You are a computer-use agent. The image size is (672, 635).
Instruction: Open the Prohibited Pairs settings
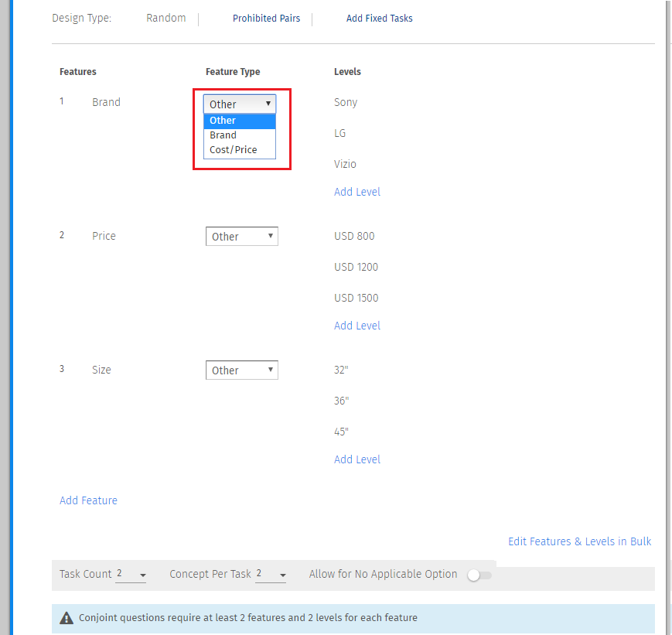(266, 19)
